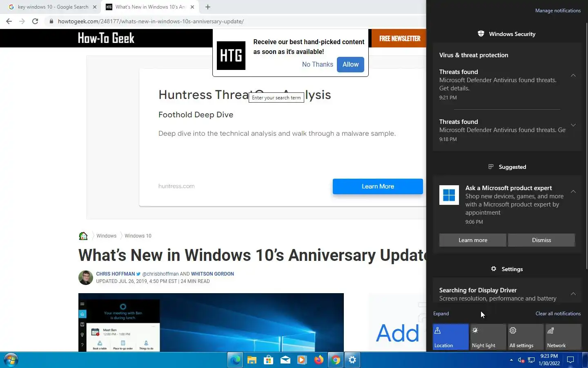Image resolution: width=588 pixels, height=368 pixels.
Task: Clear all notifications
Action: (558, 314)
